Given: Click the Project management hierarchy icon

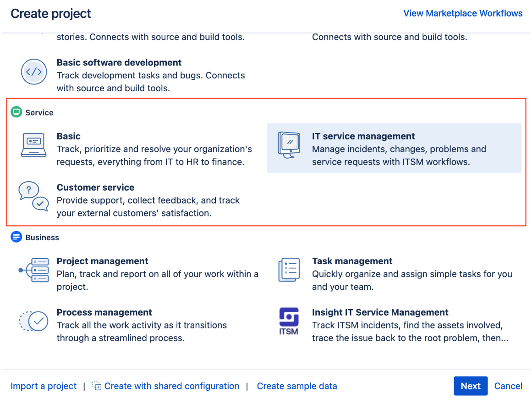Looking at the screenshot, I should pos(33,270).
